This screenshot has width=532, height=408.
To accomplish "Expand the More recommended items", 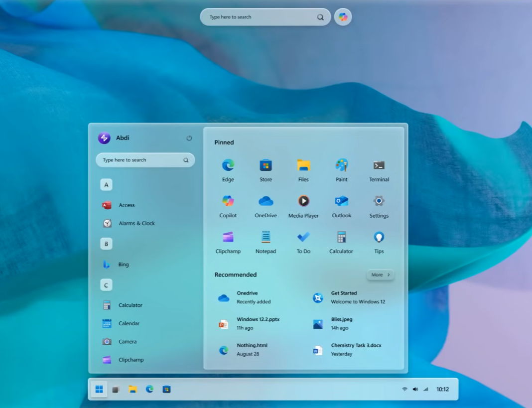I will tap(380, 274).
